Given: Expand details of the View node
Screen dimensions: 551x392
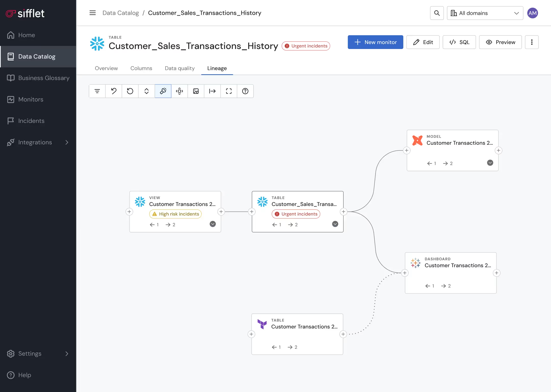Looking at the screenshot, I should [213, 224].
